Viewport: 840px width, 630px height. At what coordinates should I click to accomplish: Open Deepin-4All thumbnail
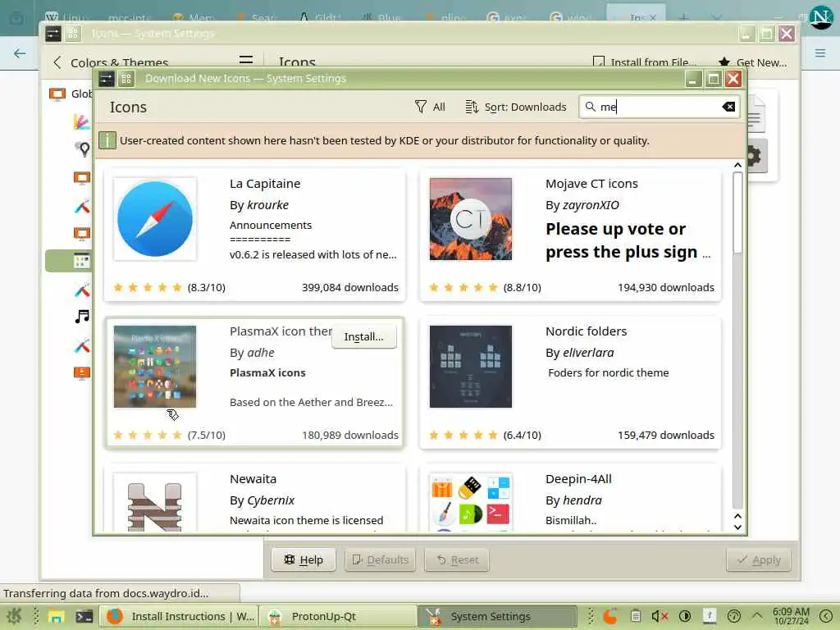click(x=470, y=504)
